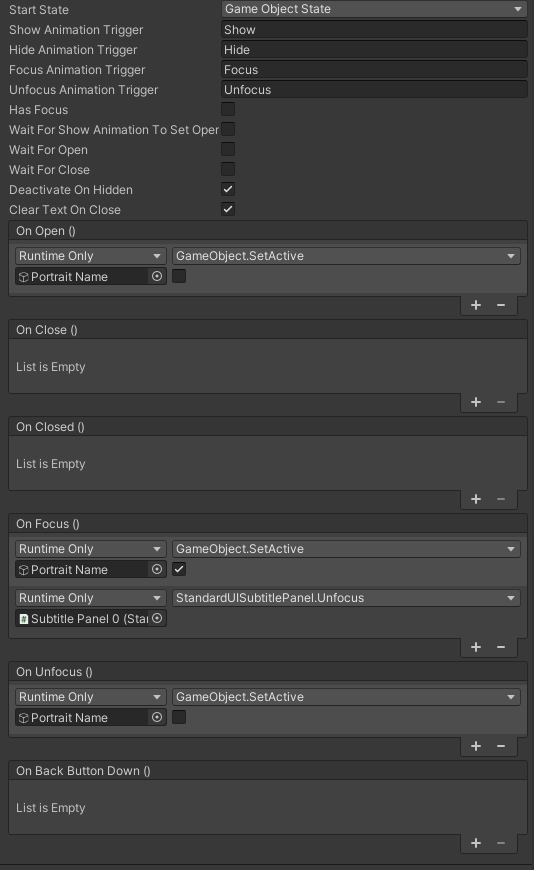The width and height of the screenshot is (534, 870).
Task: Uncheck Deactivate On Hidden
Action: [x=228, y=189]
